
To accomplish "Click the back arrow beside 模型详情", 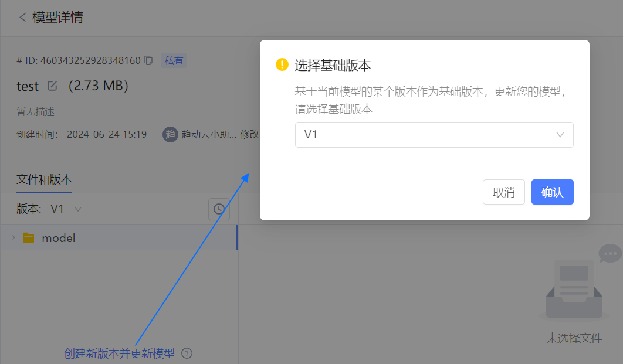I will coord(22,18).
